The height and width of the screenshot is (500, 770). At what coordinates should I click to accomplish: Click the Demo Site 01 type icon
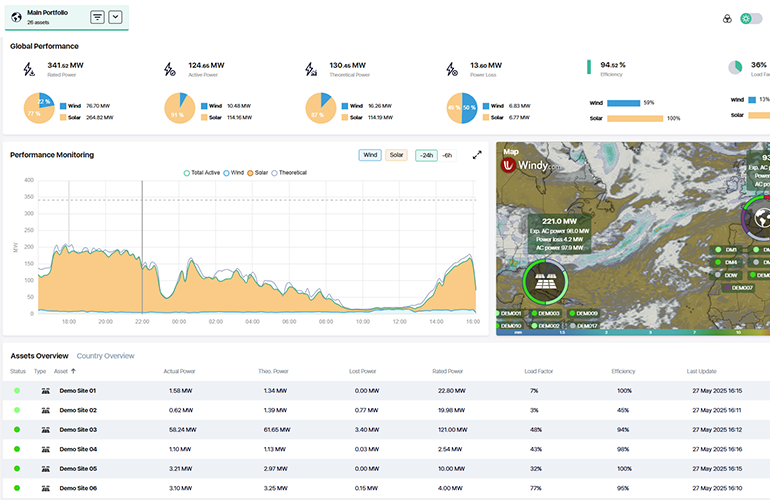tap(45, 390)
